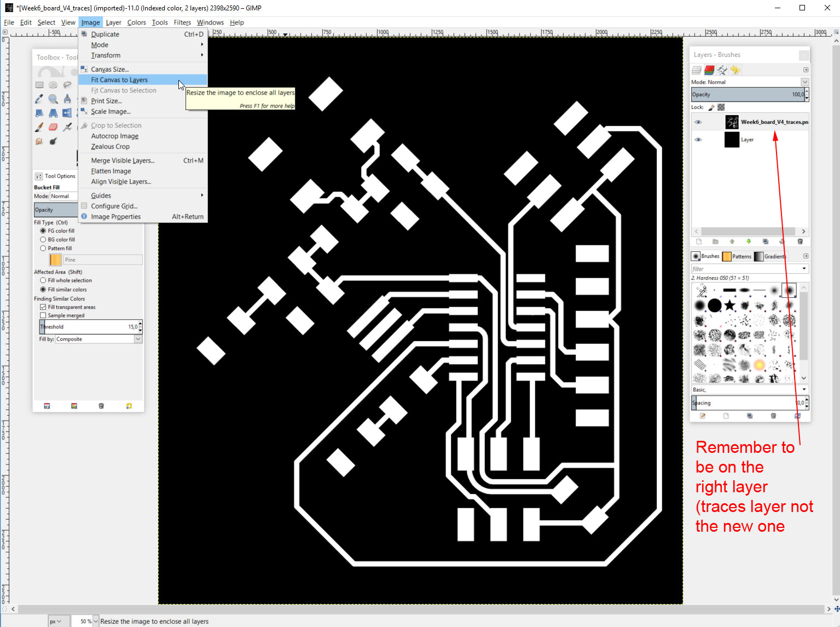Open Layers dock tab menu arrow
The image size is (840, 627).
(x=806, y=70)
